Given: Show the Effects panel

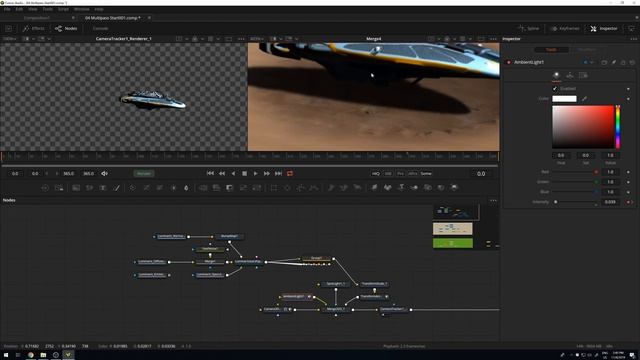Looking at the screenshot, I should [33, 29].
